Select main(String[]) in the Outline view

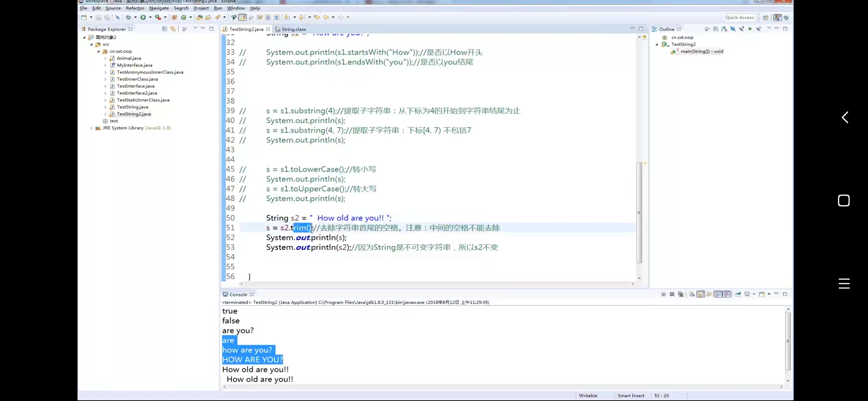coord(701,51)
